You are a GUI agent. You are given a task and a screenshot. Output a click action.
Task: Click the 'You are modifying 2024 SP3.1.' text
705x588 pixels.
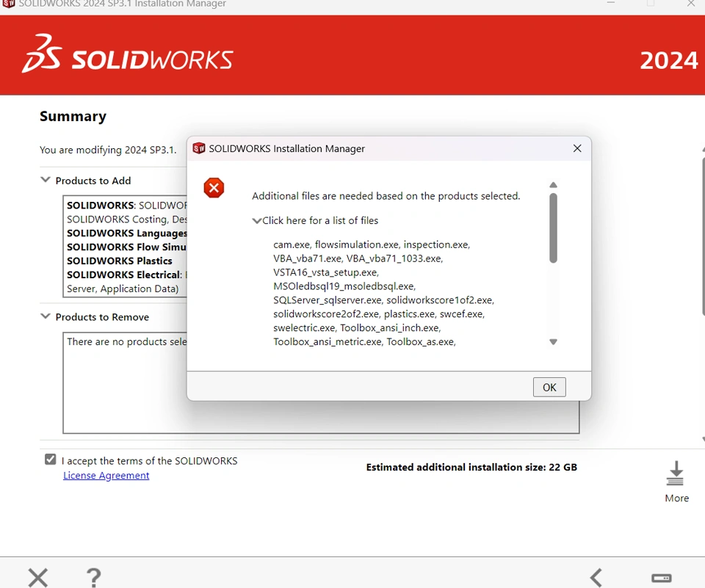pos(108,150)
